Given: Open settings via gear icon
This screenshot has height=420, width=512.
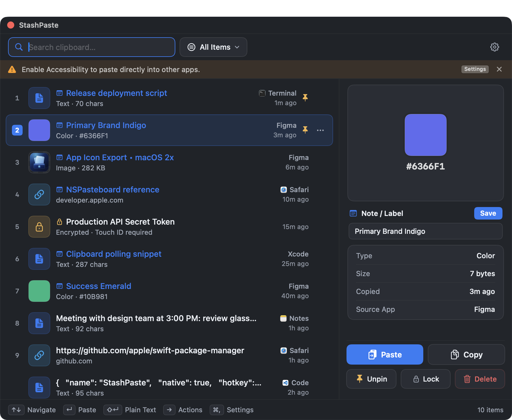Looking at the screenshot, I should coord(494,47).
